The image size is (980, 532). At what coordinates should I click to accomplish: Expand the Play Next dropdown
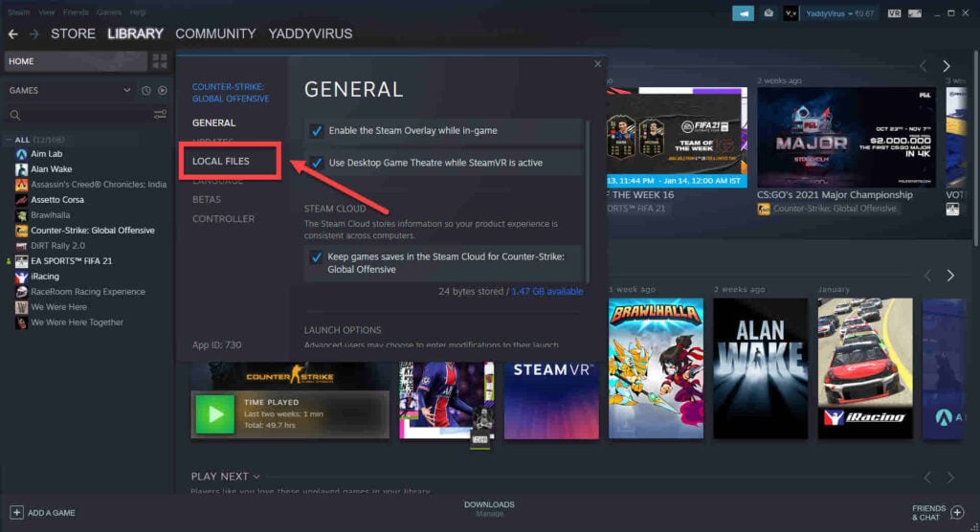[256, 477]
